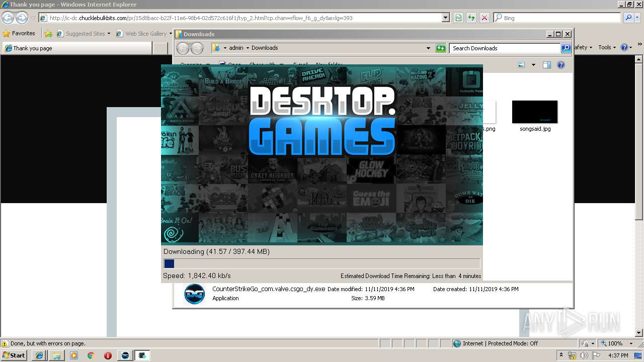This screenshot has height=362, width=644.
Task: Select the CounterStrikeGo exe file icon
Action: coord(194,294)
